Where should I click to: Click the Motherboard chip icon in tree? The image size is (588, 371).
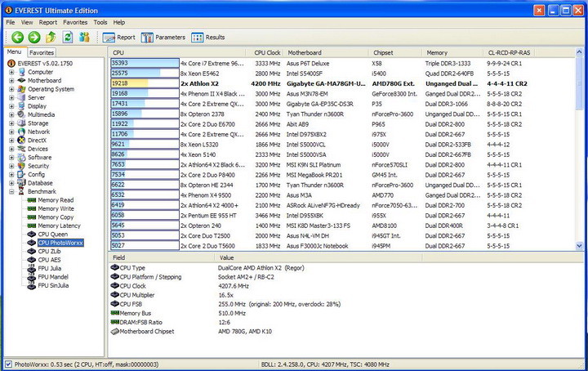click(x=22, y=81)
